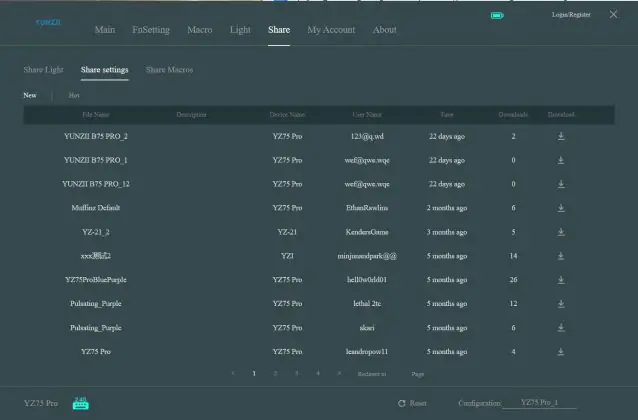The height and width of the screenshot is (420, 638).
Task: Download the Muffinz Default configuration
Action: [561, 208]
